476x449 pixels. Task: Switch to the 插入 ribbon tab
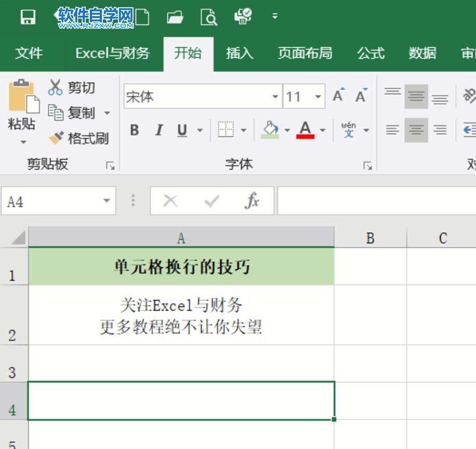coord(239,53)
